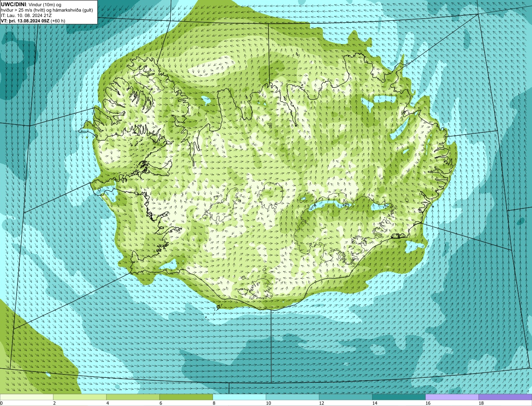This screenshot has width=532, height=406.
Task: Click the purple legend swatch above 18 m/s
Action: (x=505, y=397)
